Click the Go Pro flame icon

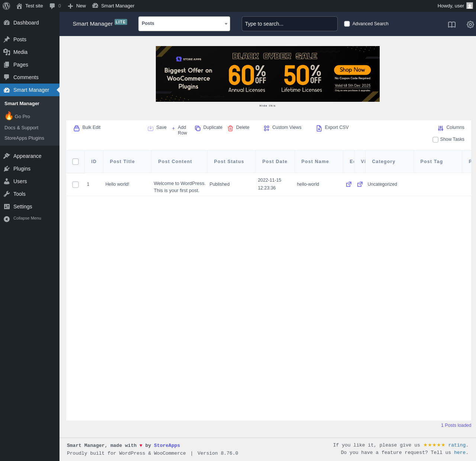[9, 116]
